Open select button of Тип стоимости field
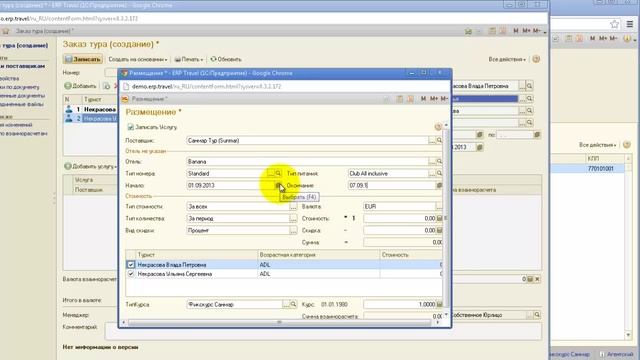The height and width of the screenshot is (360, 640). click(x=293, y=207)
